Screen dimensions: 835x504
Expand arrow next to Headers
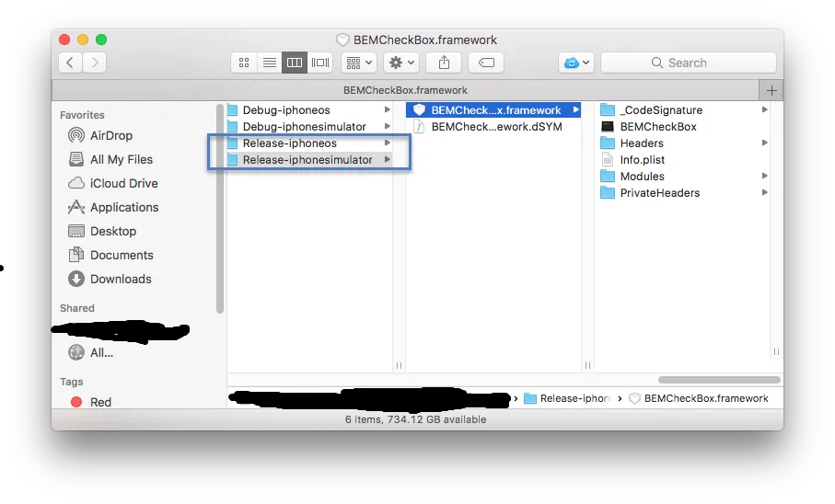click(765, 143)
